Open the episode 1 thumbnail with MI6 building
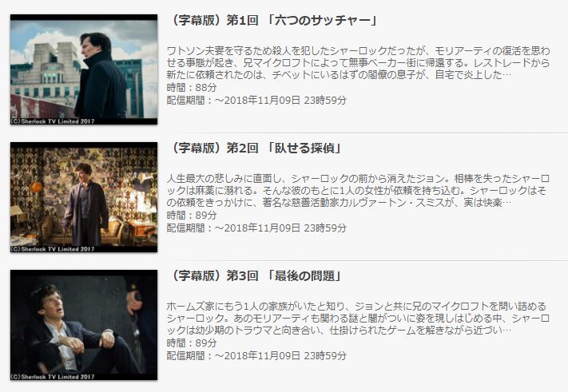Screen dimensions: 568x392 pyautogui.click(x=84, y=69)
